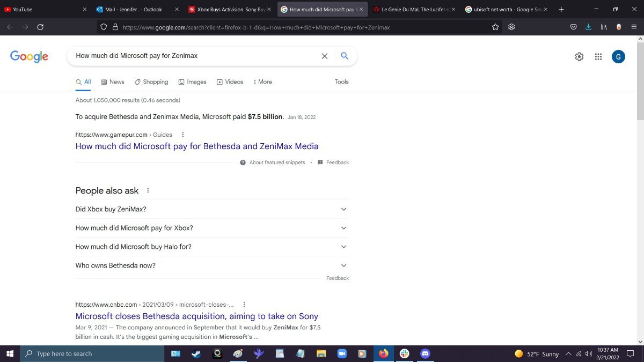Open 'How much did Microsoft pay for Bethesda' result
Screen dimensions: 644x362
point(197,146)
